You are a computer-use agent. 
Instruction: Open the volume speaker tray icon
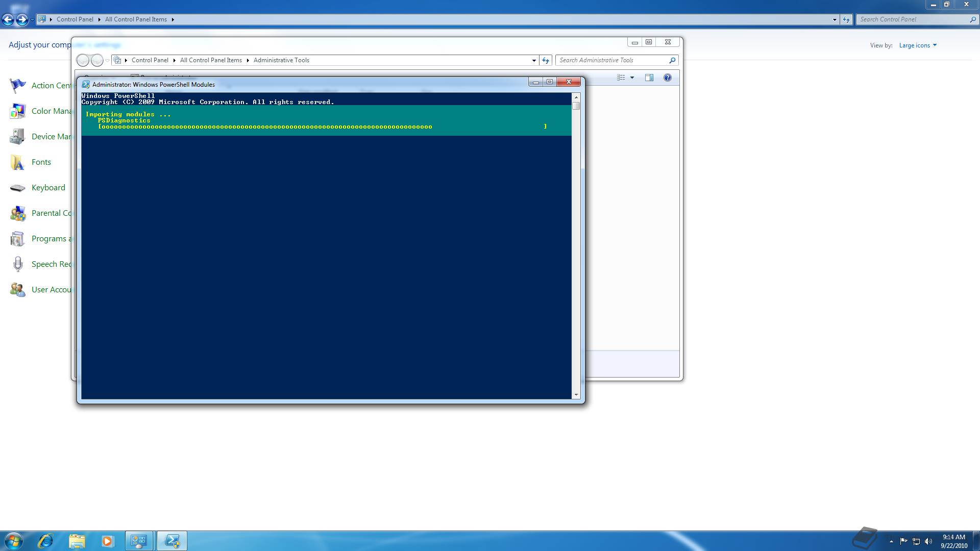(x=928, y=541)
